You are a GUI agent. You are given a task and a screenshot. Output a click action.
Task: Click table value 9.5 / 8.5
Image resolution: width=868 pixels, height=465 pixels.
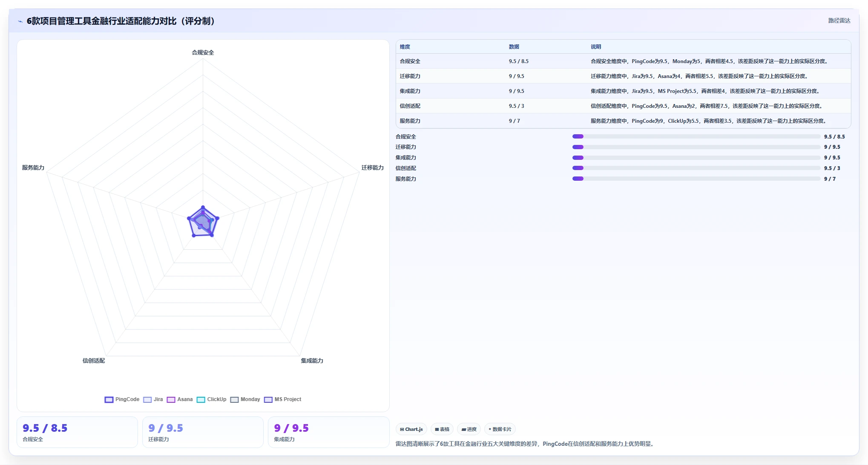[x=518, y=61]
